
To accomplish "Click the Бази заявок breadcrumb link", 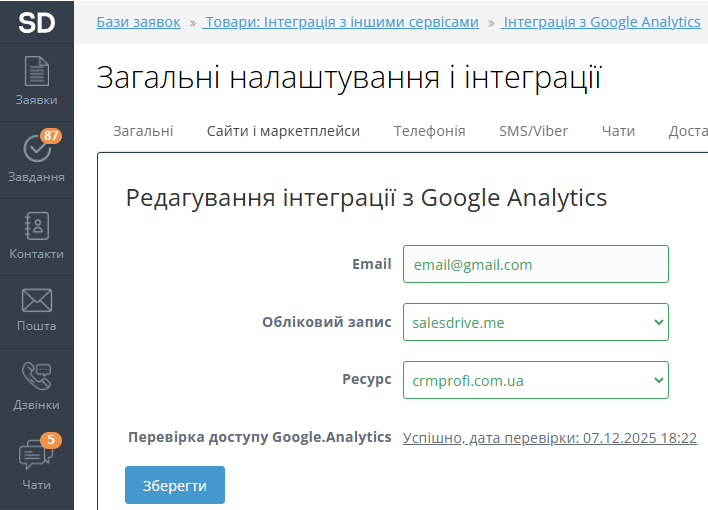I will [x=138, y=22].
